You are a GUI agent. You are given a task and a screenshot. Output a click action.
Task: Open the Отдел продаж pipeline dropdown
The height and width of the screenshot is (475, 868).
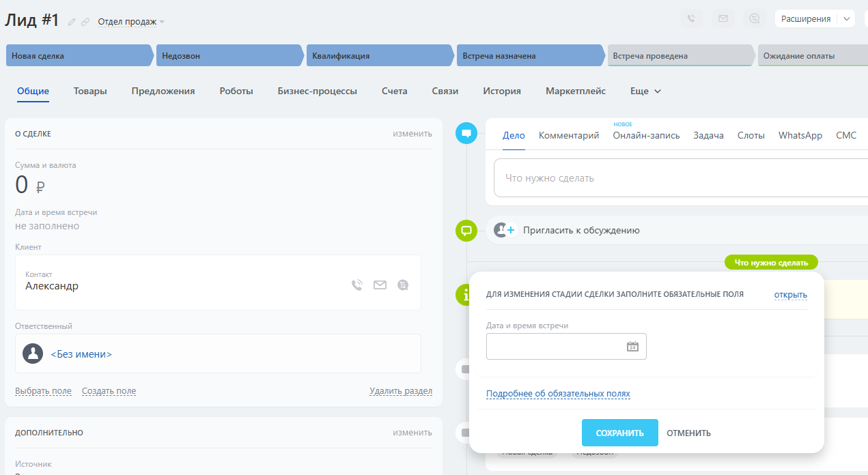coord(131,21)
